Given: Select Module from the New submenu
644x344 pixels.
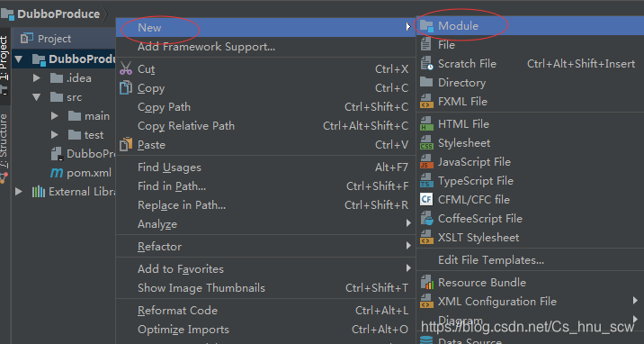Looking at the screenshot, I should (531, 26).
